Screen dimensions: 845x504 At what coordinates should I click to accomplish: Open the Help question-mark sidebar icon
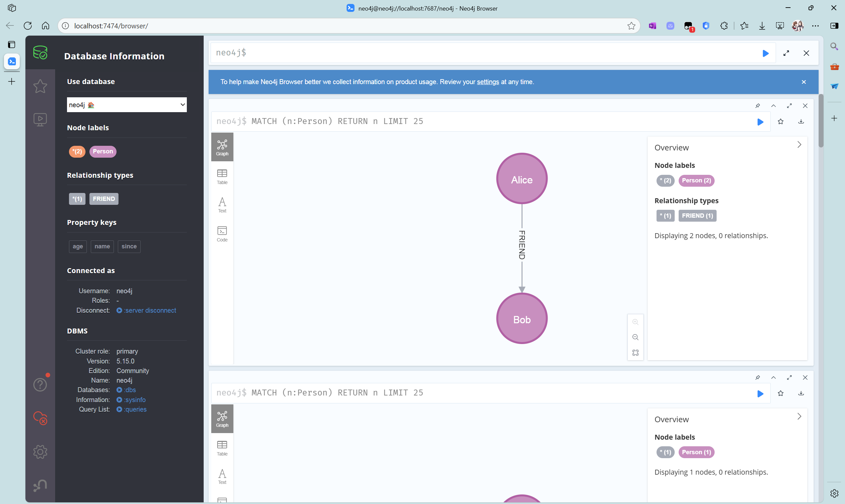click(40, 385)
